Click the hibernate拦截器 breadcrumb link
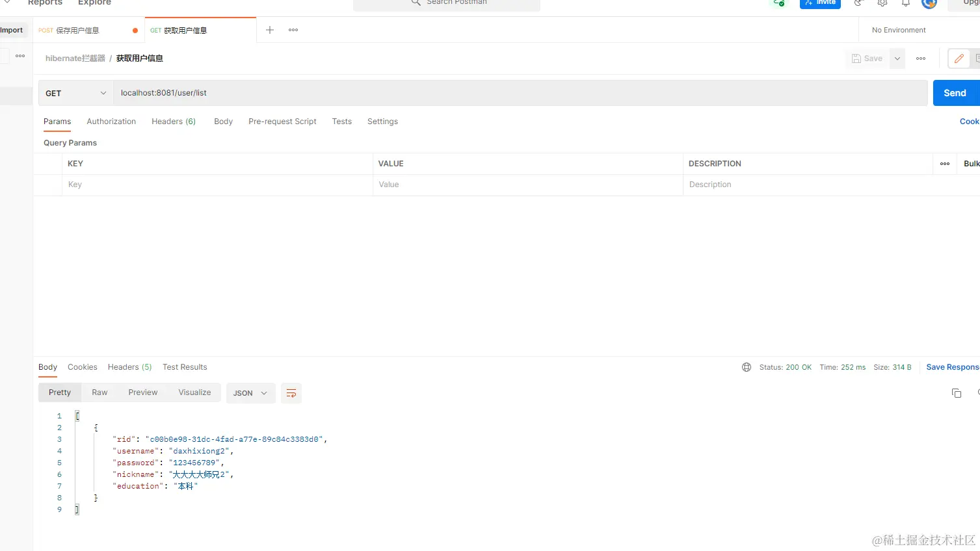The width and height of the screenshot is (980, 551). pyautogui.click(x=75, y=58)
